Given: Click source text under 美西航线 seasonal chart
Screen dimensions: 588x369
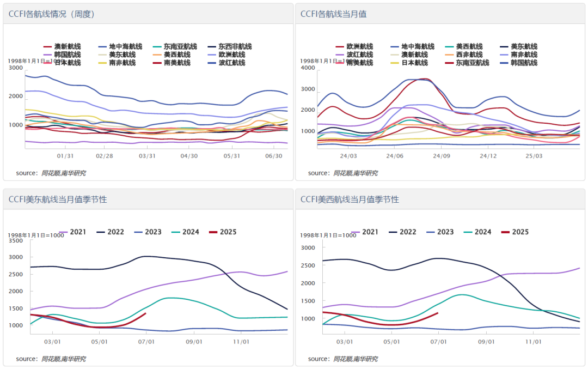Looking at the screenshot, I should click(343, 359).
